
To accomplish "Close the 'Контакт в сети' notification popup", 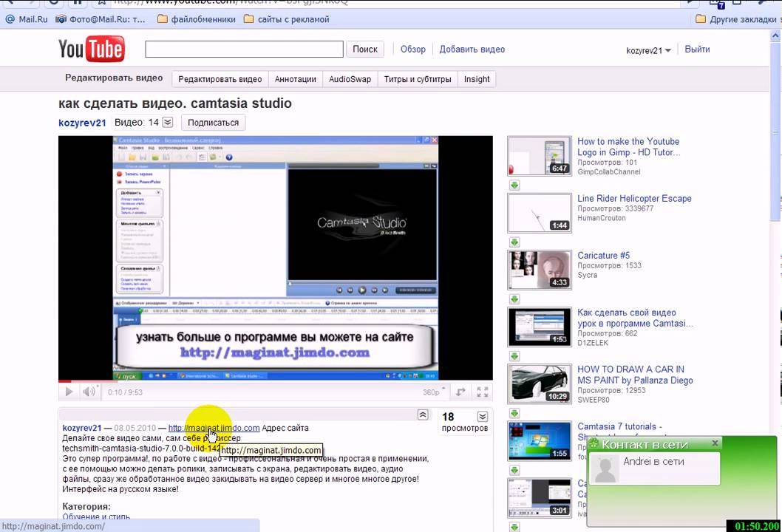I will click(x=715, y=443).
